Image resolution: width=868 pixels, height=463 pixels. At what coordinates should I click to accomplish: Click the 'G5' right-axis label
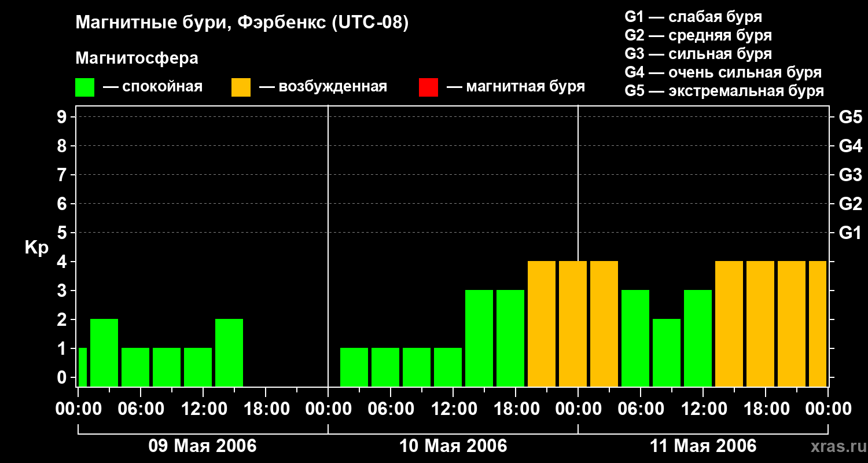[850, 117]
